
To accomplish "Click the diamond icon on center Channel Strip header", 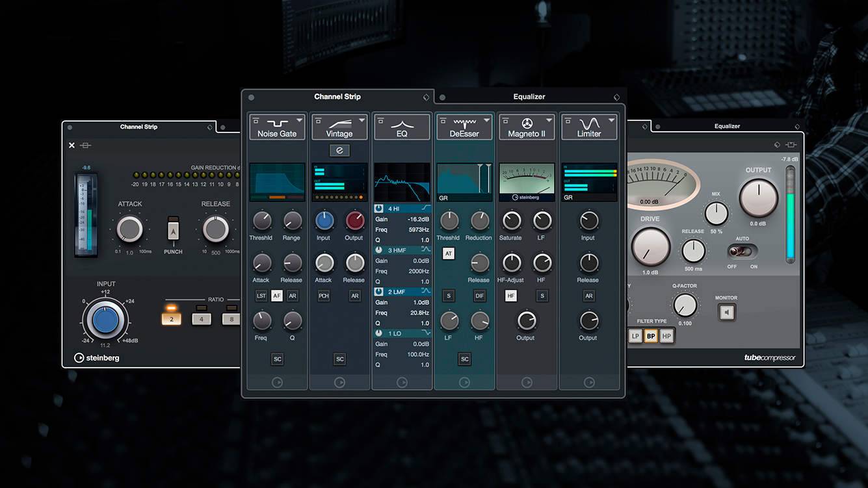I will coord(426,97).
